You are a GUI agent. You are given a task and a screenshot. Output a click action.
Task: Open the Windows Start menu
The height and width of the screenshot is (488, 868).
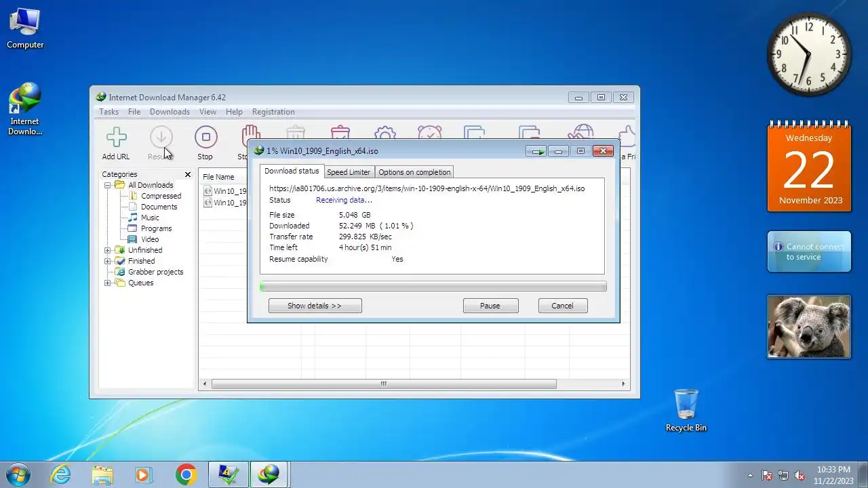coord(18,474)
